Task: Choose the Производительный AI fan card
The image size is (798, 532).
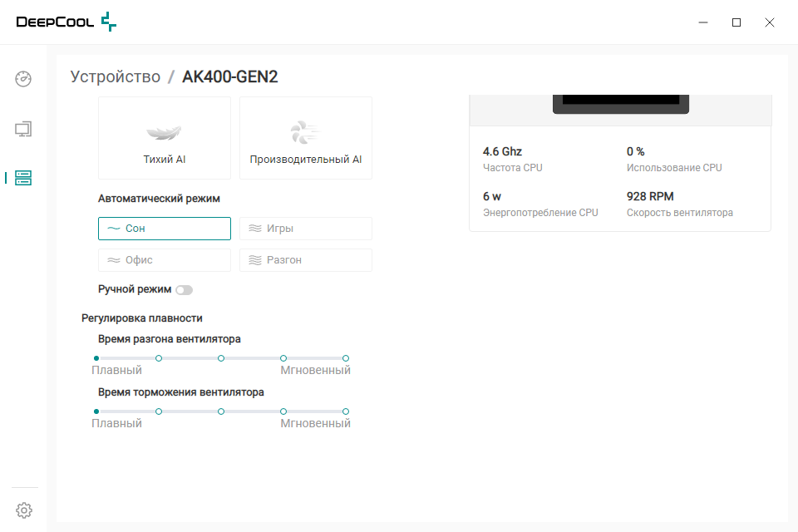Action: point(306,138)
